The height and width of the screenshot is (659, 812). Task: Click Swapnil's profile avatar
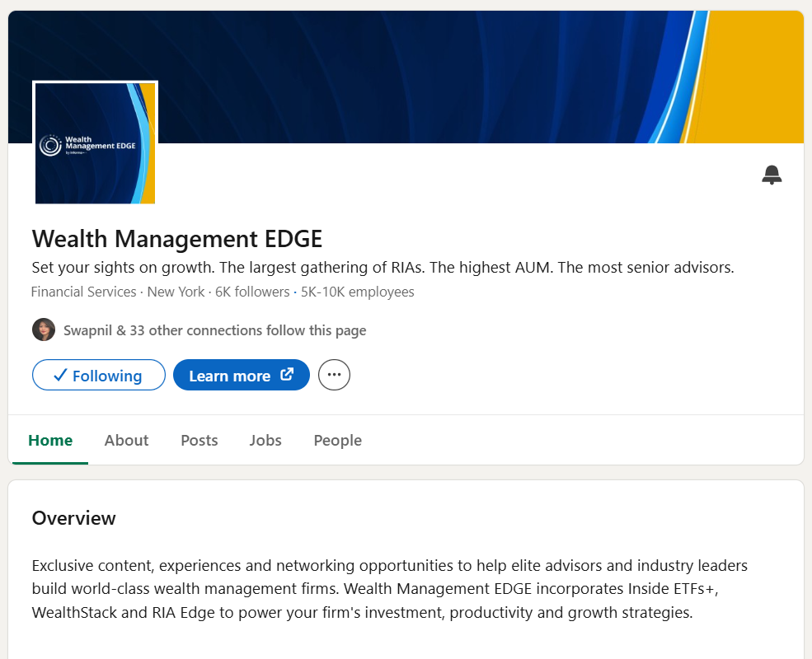(x=44, y=330)
